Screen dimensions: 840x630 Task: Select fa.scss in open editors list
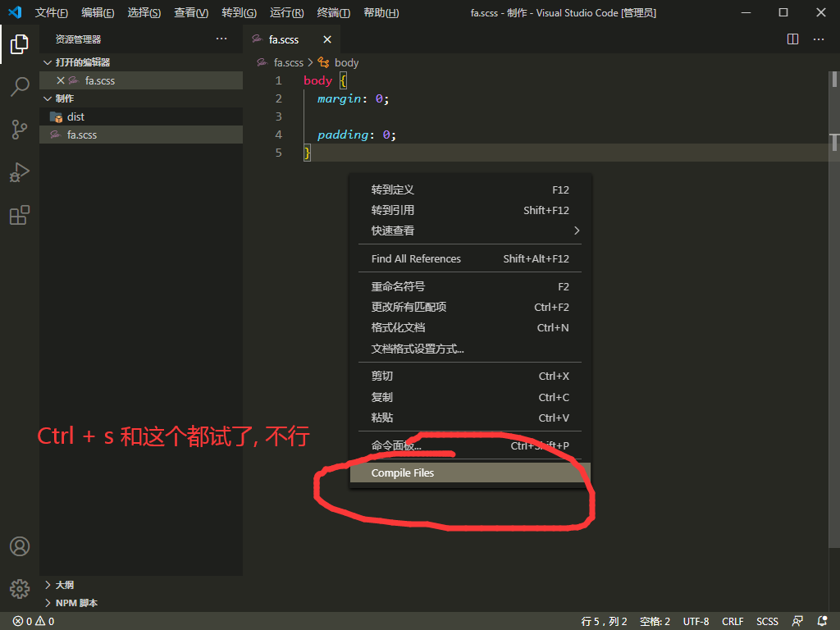pyautogui.click(x=141, y=80)
